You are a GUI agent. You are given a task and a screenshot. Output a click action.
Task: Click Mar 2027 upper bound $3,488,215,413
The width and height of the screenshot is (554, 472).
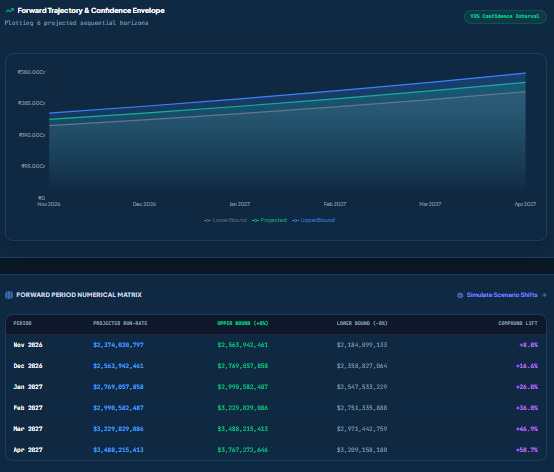pyautogui.click(x=243, y=429)
